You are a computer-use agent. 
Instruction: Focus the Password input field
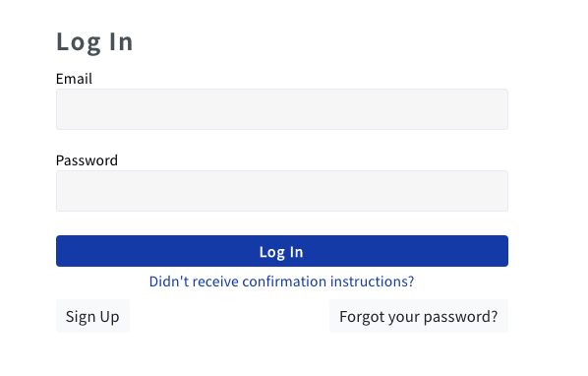click(282, 191)
